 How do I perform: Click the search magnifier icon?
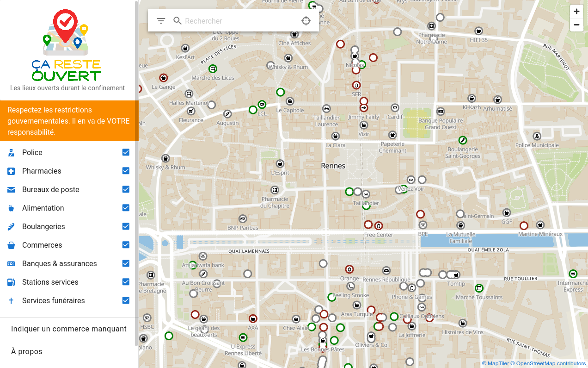178,21
